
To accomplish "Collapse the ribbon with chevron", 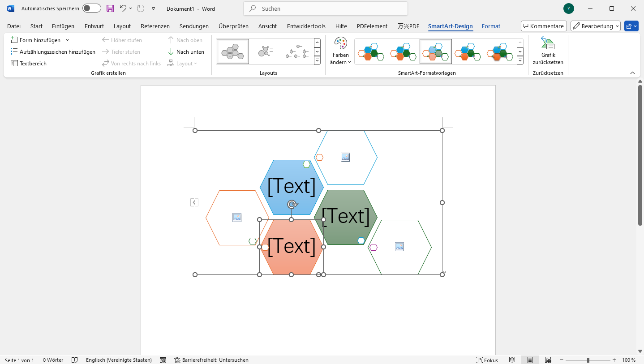I will (632, 73).
